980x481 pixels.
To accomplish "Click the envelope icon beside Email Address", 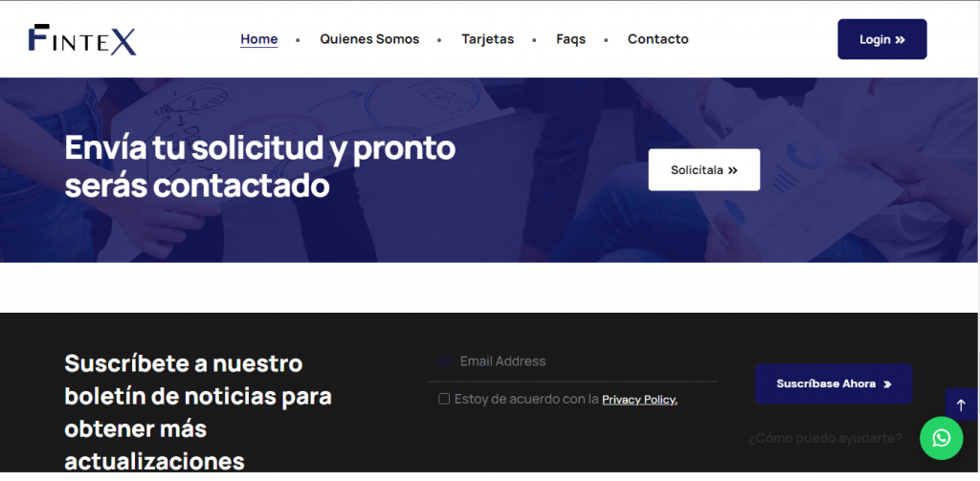I will 444,361.
